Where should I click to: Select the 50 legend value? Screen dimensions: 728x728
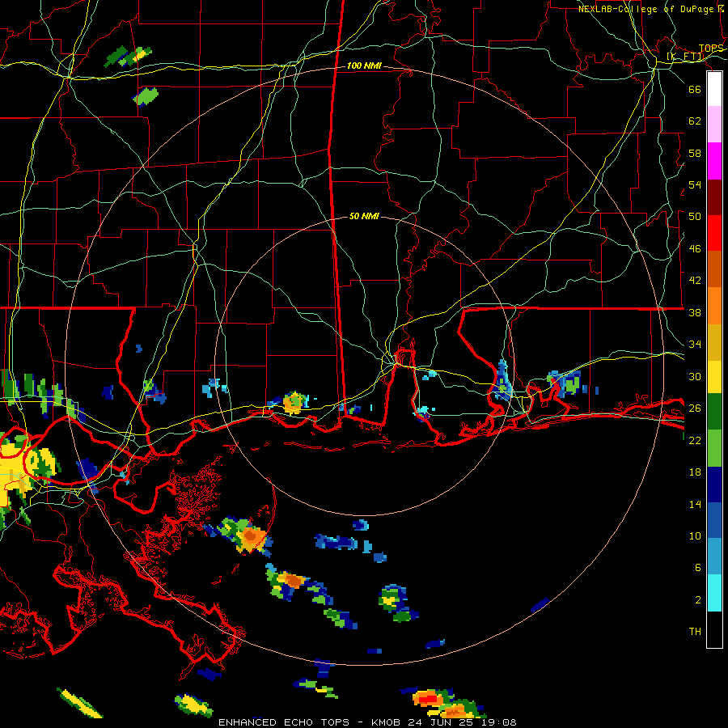tap(695, 217)
